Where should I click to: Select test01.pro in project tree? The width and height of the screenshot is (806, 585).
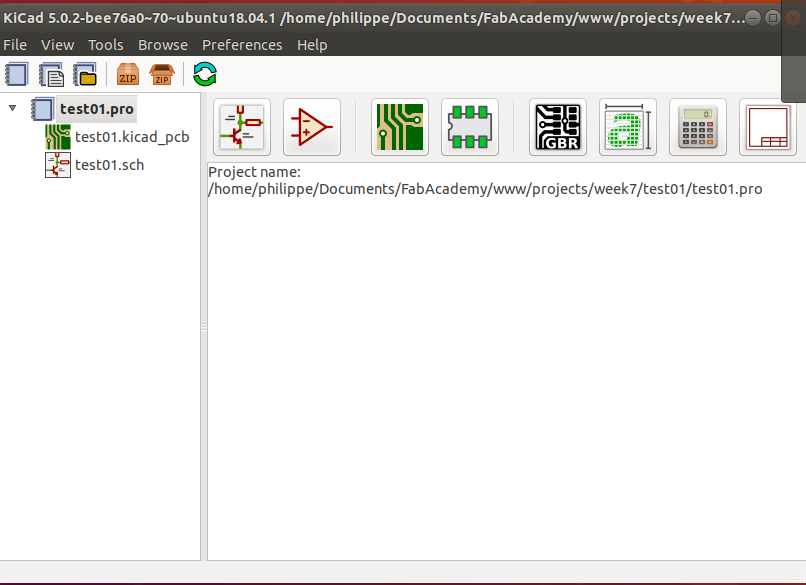click(97, 109)
